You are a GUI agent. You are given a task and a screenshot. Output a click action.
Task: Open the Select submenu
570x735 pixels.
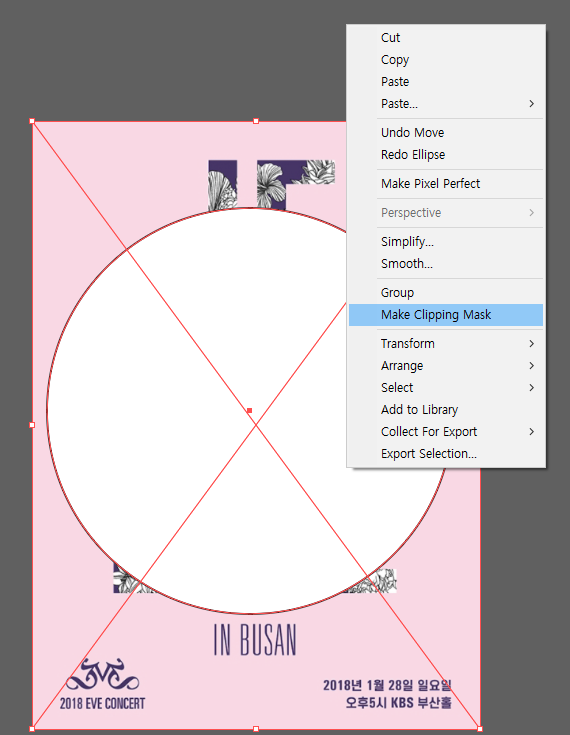(x=446, y=388)
